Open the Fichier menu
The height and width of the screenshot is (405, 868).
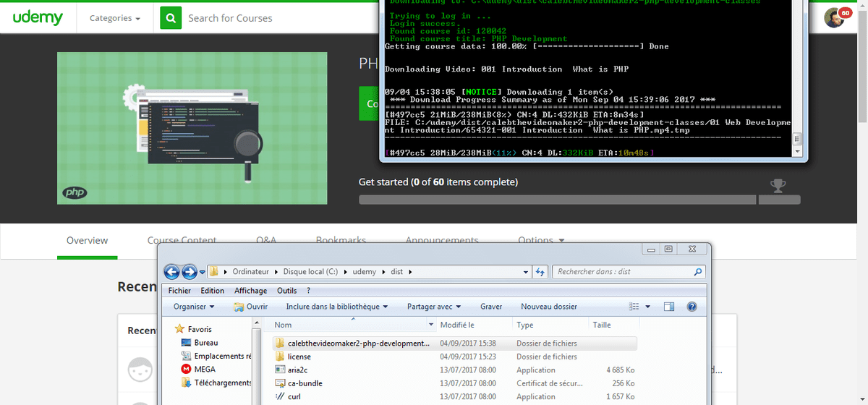pyautogui.click(x=179, y=291)
